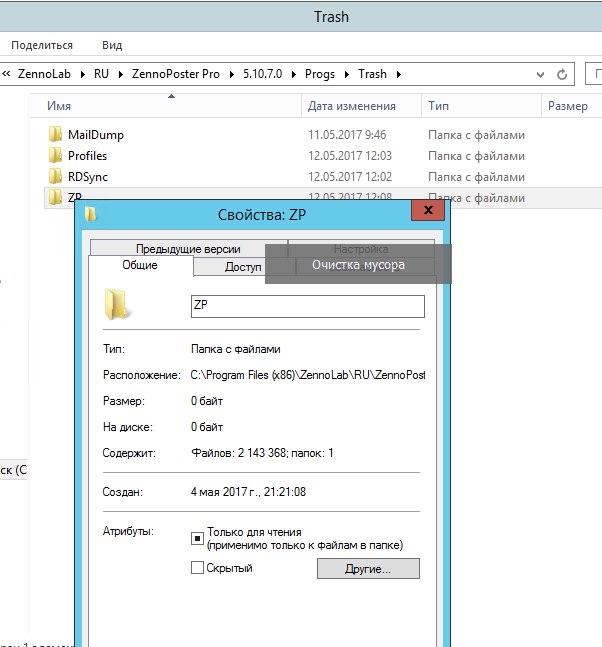Switch to the Настройка tab
The image size is (602, 647).
pos(361,249)
